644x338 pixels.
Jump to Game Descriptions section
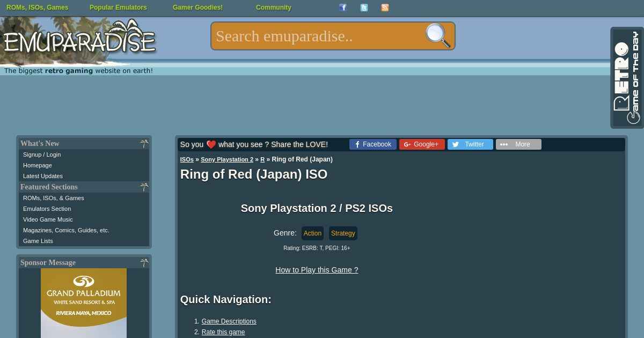229,321
